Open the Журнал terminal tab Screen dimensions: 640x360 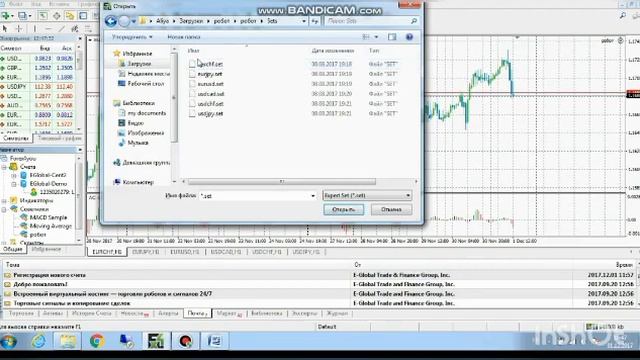pyautogui.click(x=338, y=313)
